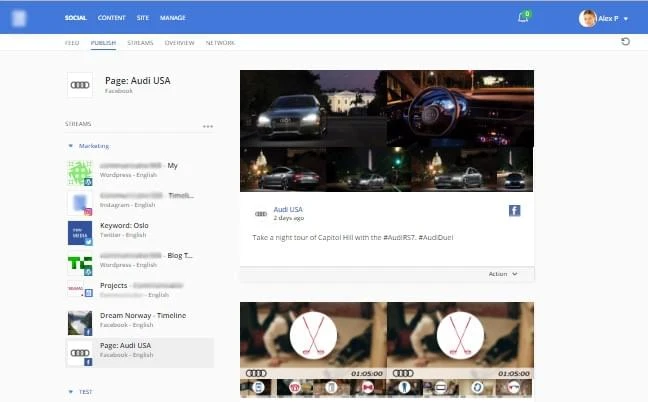This screenshot has width=648, height=402.
Task: Click 'Projects' stream name
Action: pyautogui.click(x=113, y=285)
